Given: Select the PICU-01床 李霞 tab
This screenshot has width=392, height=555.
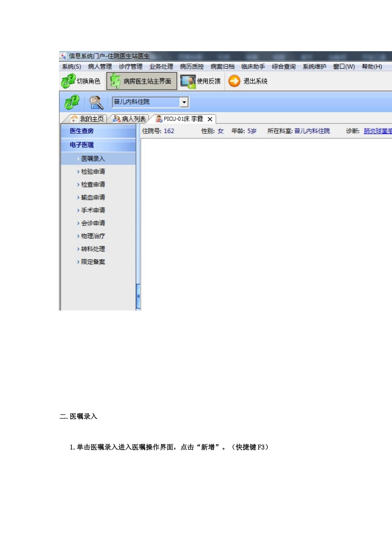Looking at the screenshot, I should click(x=179, y=119).
